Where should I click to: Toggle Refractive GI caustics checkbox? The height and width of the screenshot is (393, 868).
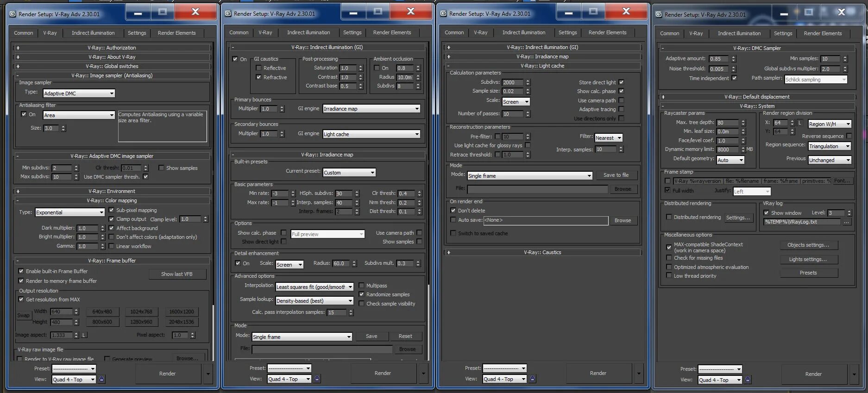(x=258, y=77)
